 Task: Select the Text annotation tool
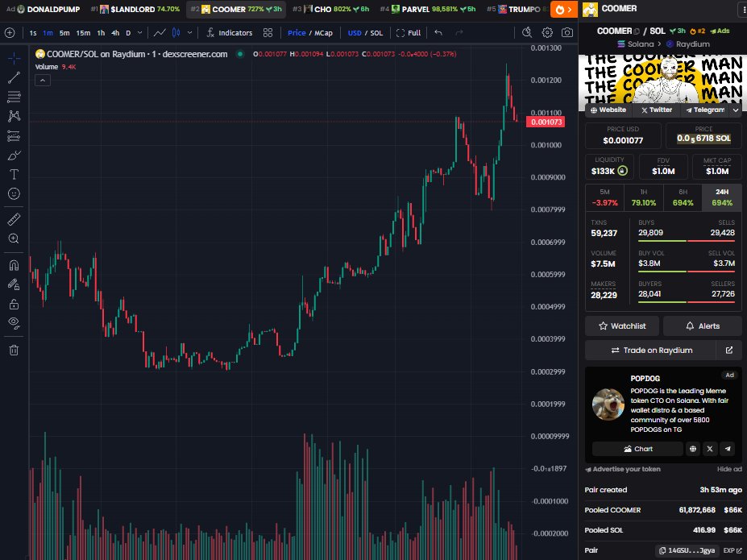[14, 174]
